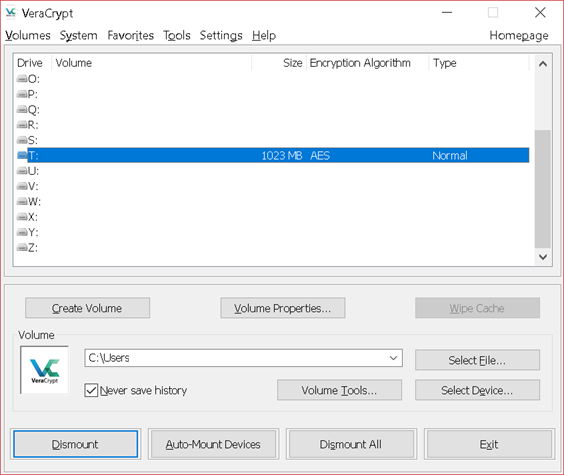
Task: Click Dismount All button
Action: (x=351, y=444)
